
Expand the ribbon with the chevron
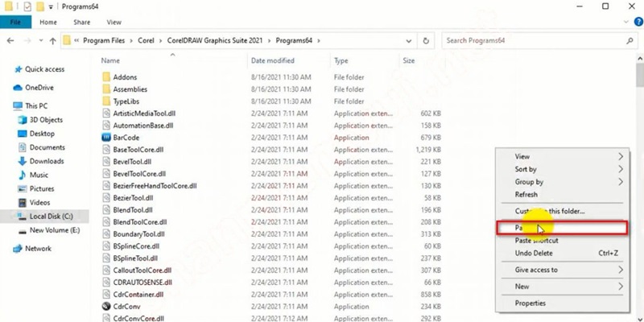pyautogui.click(x=626, y=22)
